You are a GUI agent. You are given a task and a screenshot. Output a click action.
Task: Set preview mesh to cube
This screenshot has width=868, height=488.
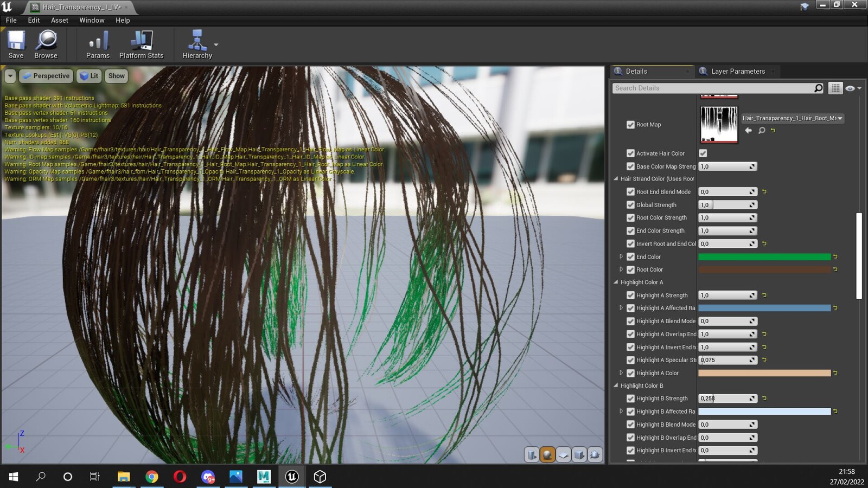(579, 455)
